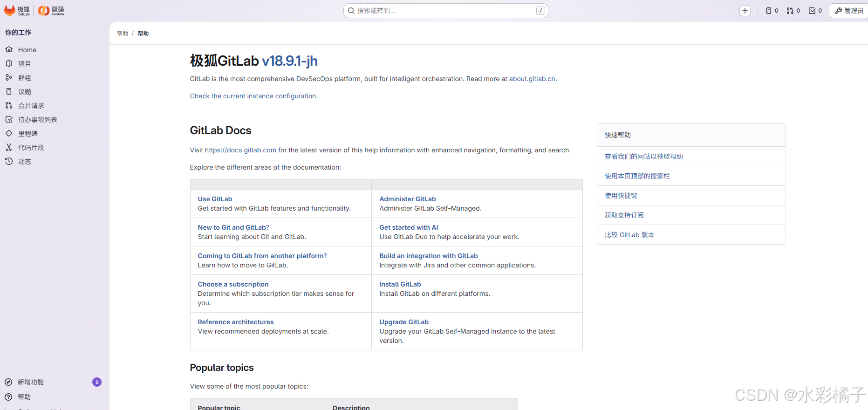Open Choose a subscription link
Viewport: 868px width, 410px height.
coord(233,284)
